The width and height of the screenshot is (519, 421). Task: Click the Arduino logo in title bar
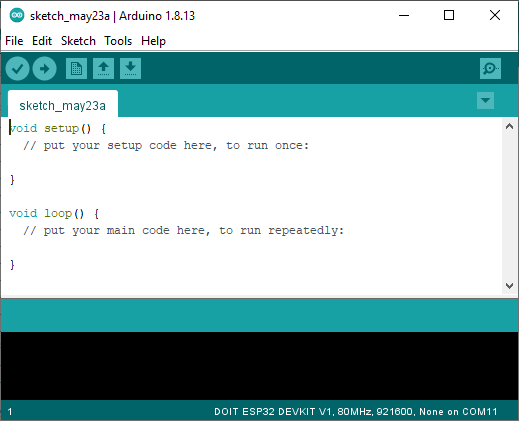click(x=17, y=15)
